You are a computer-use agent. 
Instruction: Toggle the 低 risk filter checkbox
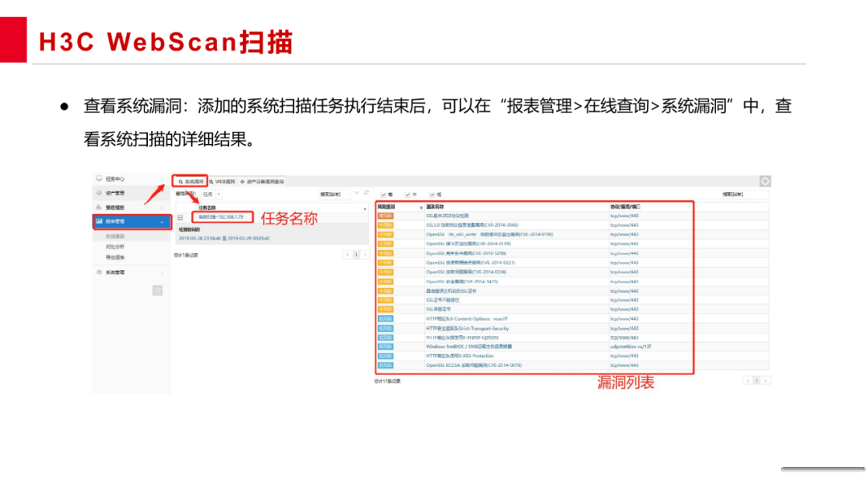click(432, 195)
